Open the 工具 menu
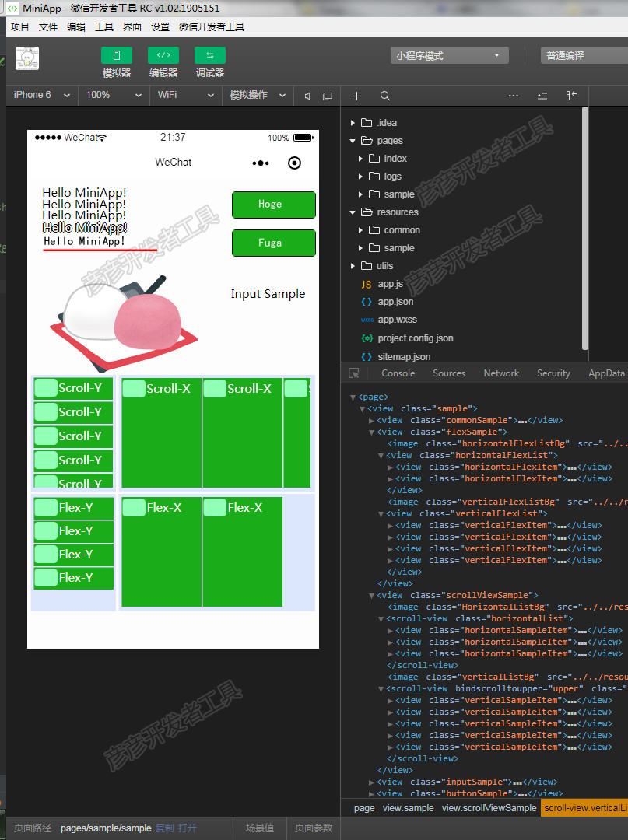628x840 pixels. 104,26
